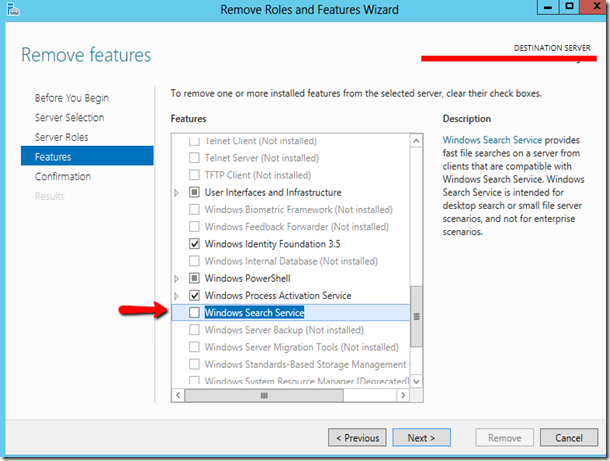
Task: Click the Windows Feedback Forwarder checkbox
Action: click(x=194, y=226)
